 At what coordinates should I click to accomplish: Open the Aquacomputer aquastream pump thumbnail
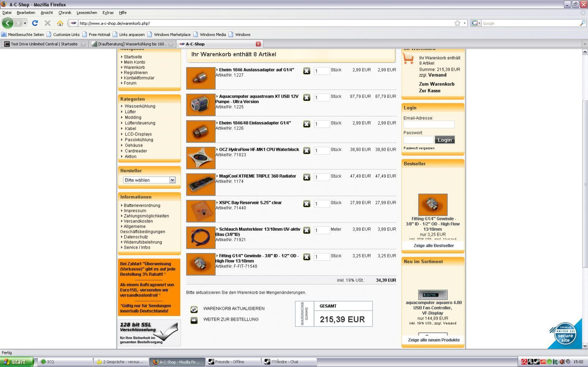click(201, 105)
